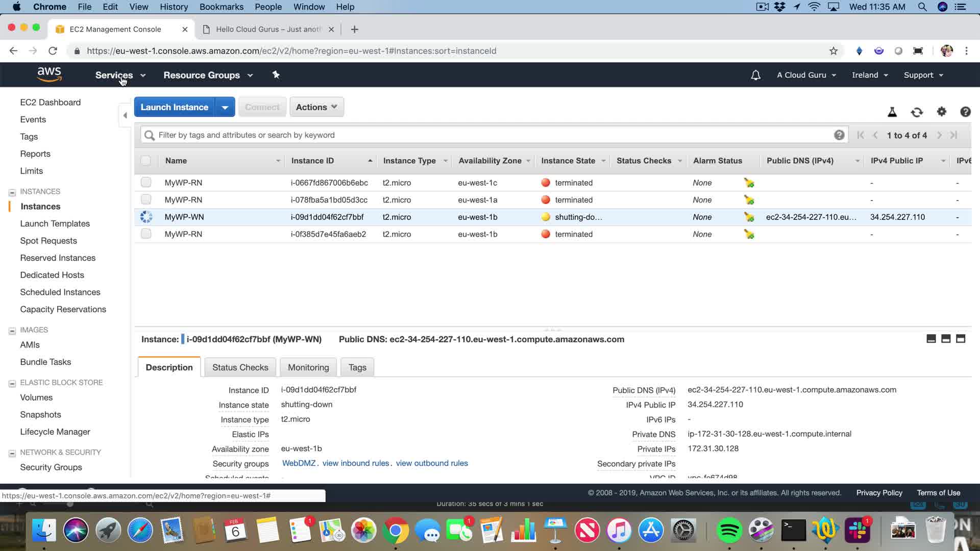Open the help question mark icon
The image size is (980, 551).
965,112
